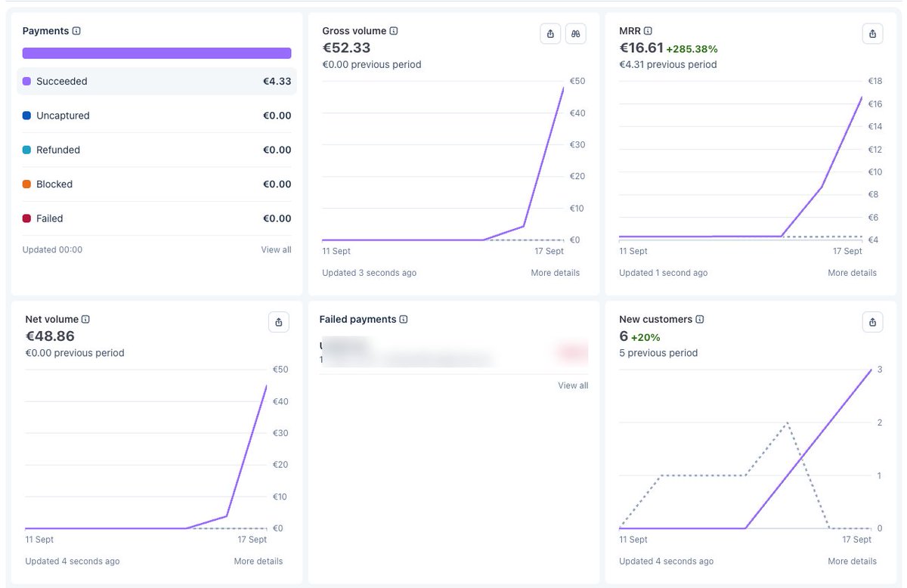Click the Gross volume line chart

(443, 160)
